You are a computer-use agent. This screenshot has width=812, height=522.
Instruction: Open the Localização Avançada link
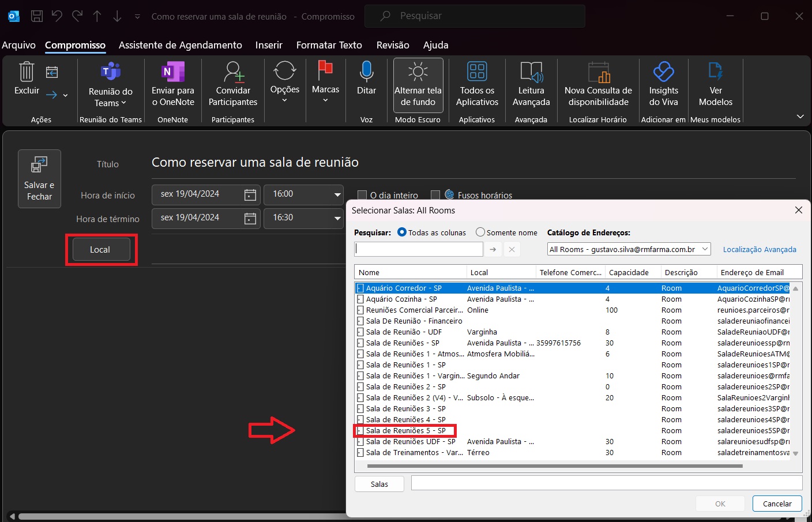pos(760,249)
